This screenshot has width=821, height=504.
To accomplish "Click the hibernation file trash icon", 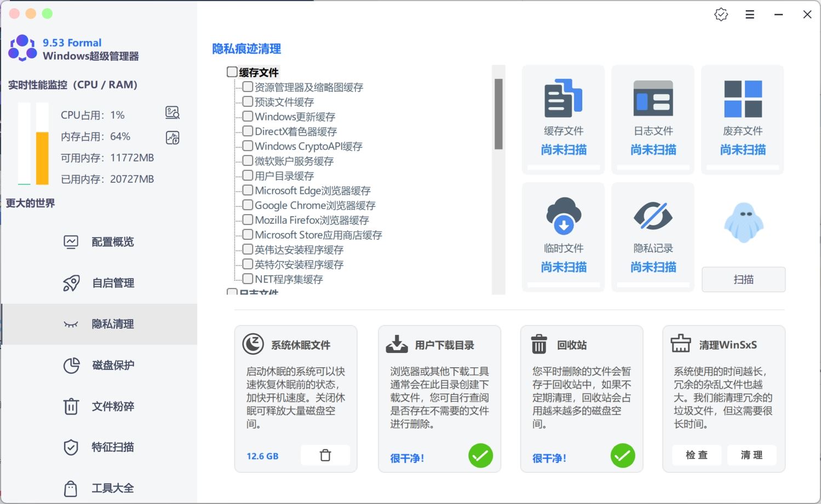I will [x=325, y=455].
